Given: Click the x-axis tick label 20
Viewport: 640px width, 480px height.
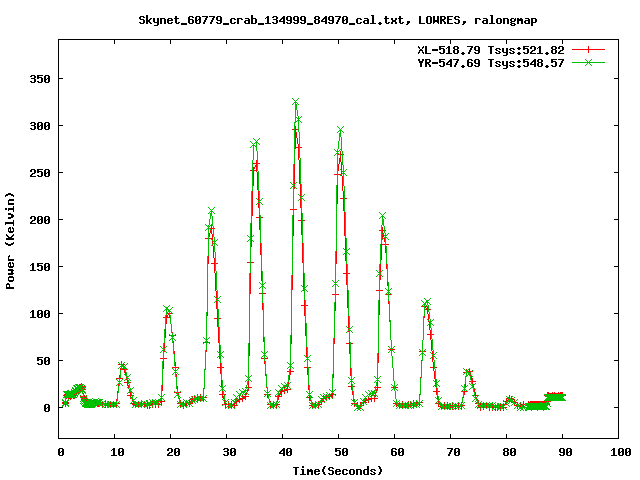Looking at the screenshot, I should (x=173, y=452).
